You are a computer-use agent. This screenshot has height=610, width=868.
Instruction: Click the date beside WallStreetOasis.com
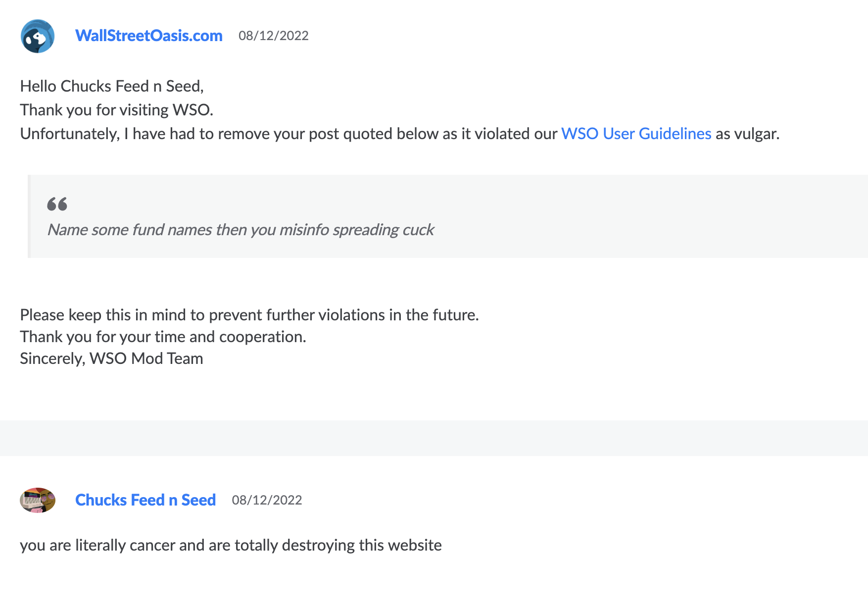coord(273,36)
